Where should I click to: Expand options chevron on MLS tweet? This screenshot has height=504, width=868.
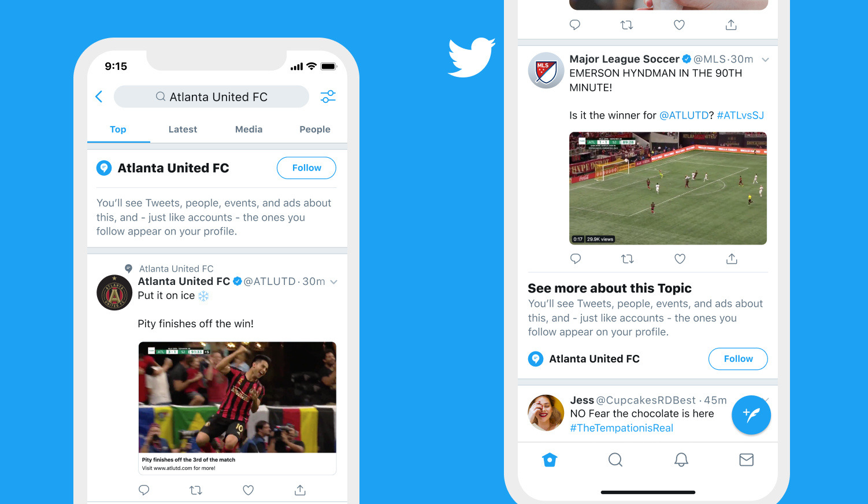coord(765,60)
